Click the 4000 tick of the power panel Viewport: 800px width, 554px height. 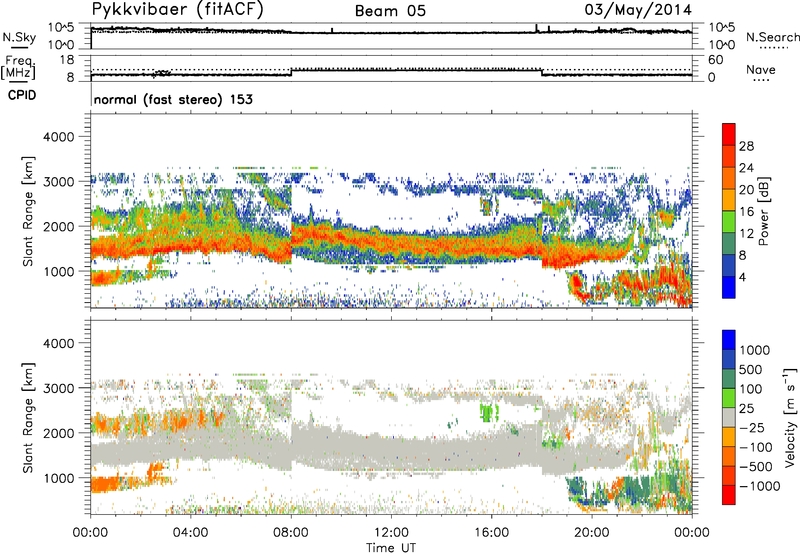click(58, 137)
